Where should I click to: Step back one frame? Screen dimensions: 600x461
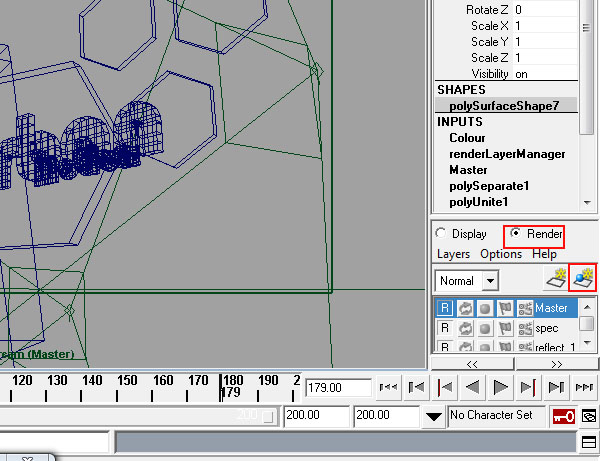click(416, 388)
